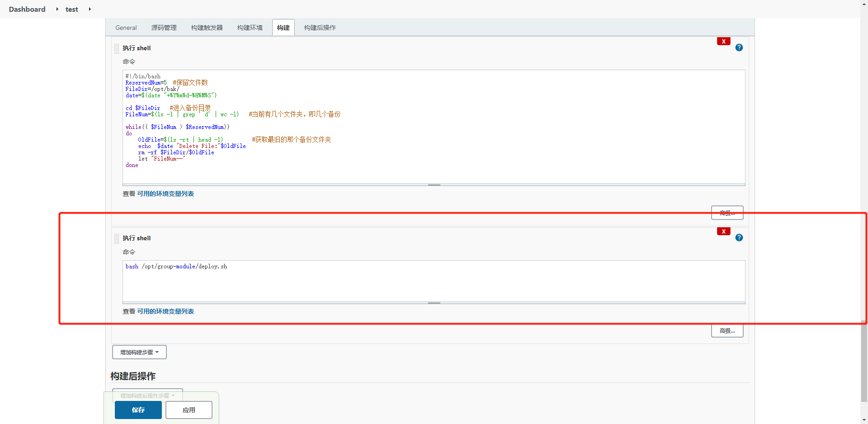Image resolution: width=868 pixels, height=424 pixels.
Task: Click the second textarea resize grip
Action: tap(434, 303)
